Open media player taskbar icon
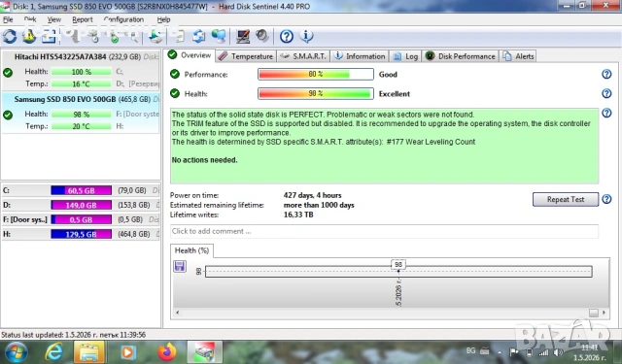Screen dimensions: 622x364 [x=127, y=352]
